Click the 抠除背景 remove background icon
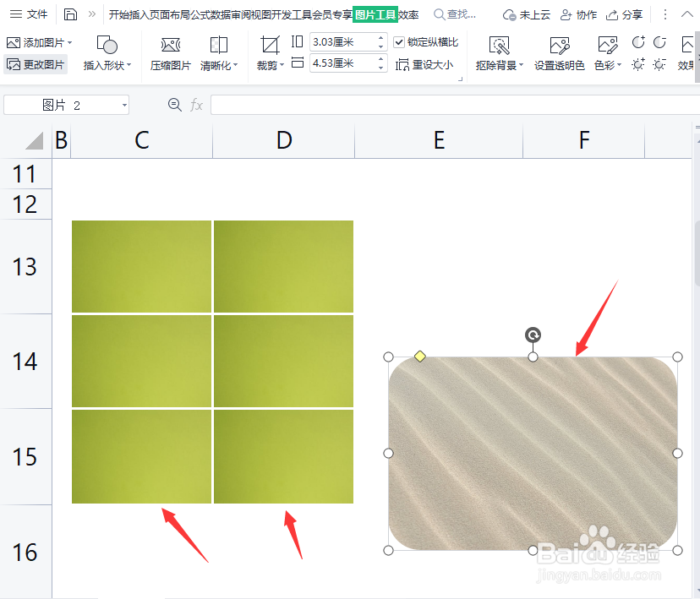 [x=499, y=46]
